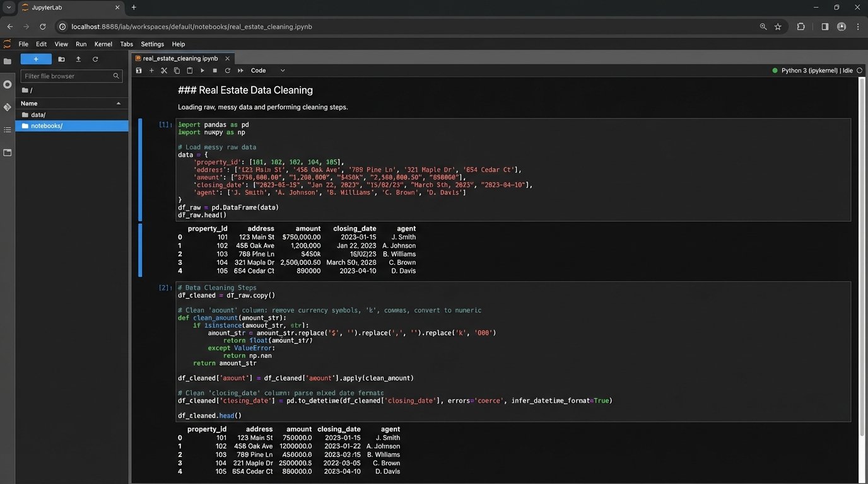Upload files using the upload arrow icon

click(x=78, y=59)
